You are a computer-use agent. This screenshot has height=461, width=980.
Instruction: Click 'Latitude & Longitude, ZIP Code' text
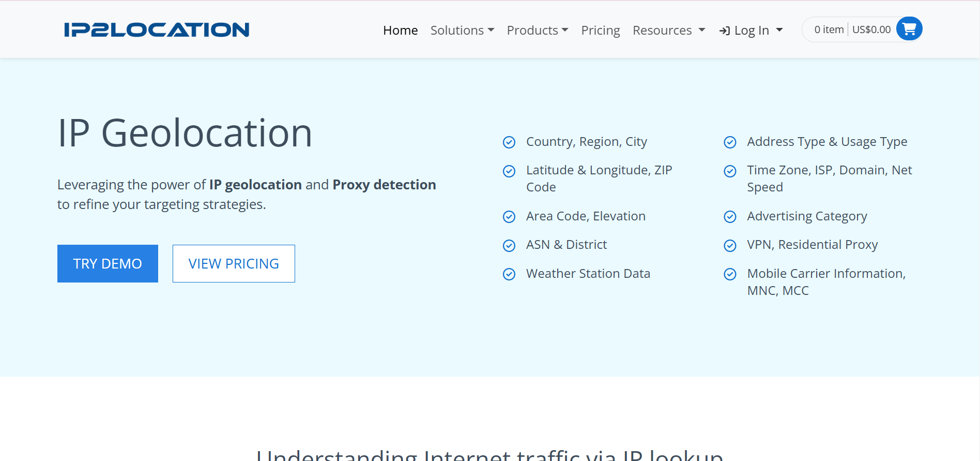599,179
